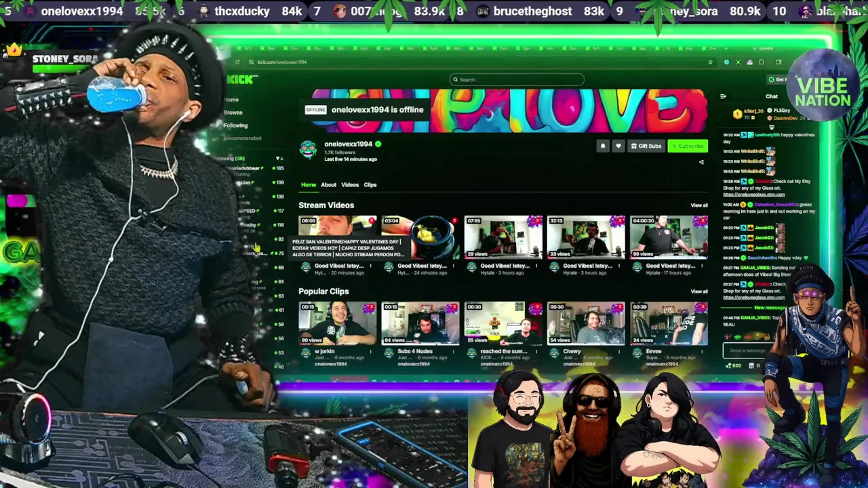Click the Kick logo in the sidebar
This screenshot has width=868, height=488.
tap(240, 79)
